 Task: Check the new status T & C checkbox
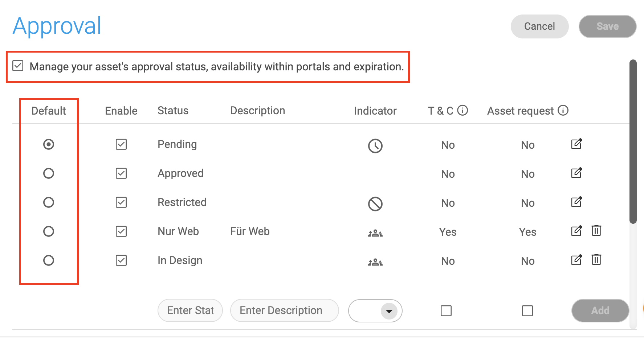[x=446, y=311]
